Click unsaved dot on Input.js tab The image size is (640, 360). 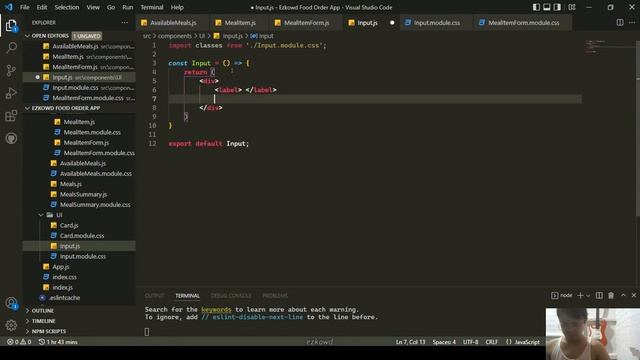coord(392,23)
